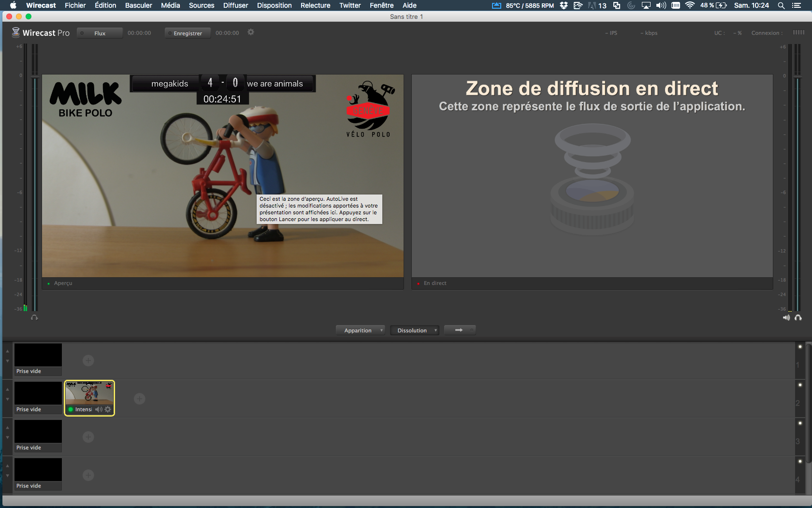Open the Dissolution transition dropdown
Image resolution: width=812 pixels, height=508 pixels.
click(x=414, y=330)
